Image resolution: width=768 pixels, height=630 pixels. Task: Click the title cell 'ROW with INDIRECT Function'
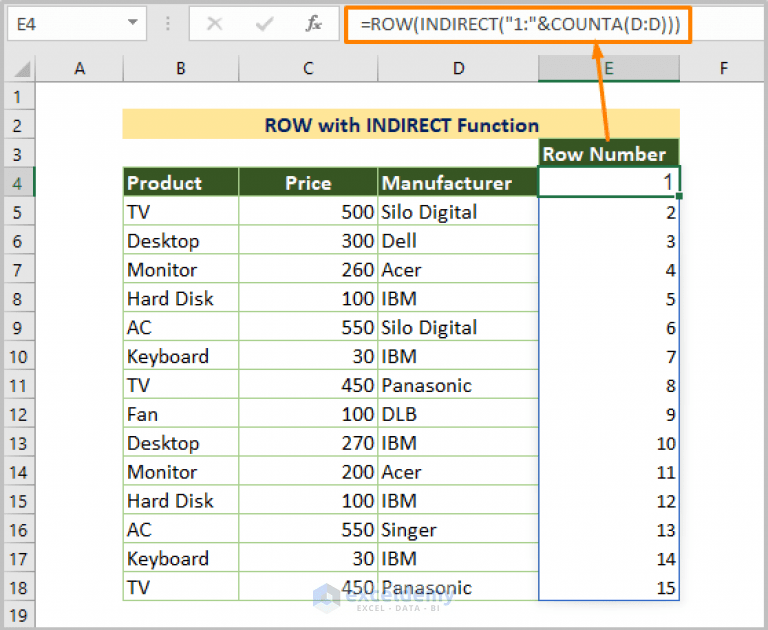coord(401,124)
